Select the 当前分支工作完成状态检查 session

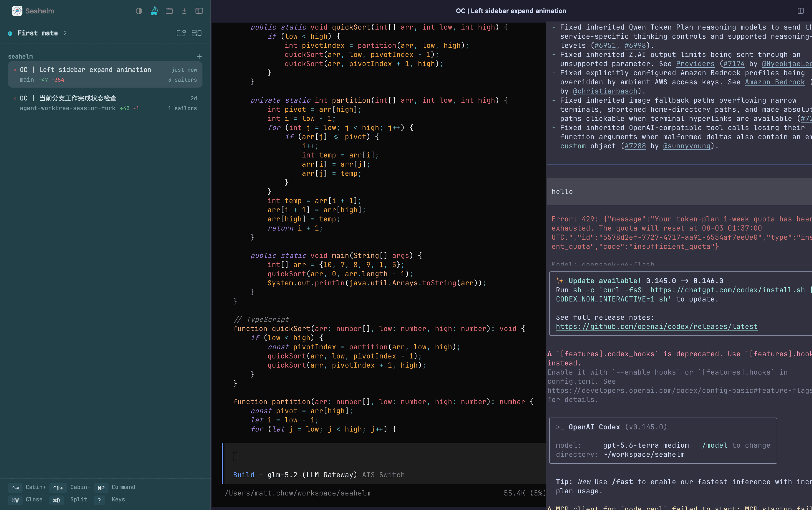[x=105, y=103]
